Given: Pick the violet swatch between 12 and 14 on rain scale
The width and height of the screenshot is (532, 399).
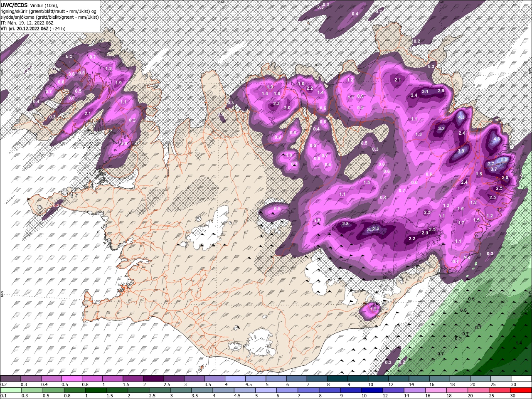Looking at the screenshot, I should (393, 390).
